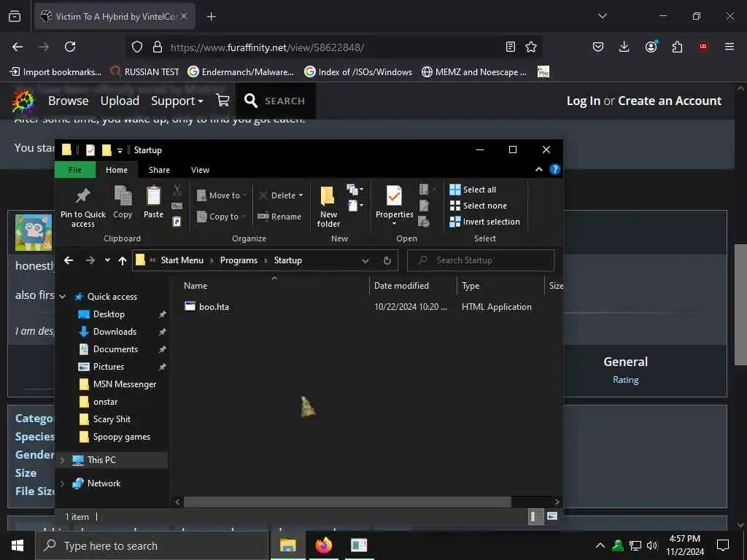747x560 pixels.
Task: Open Firefox application menu
Action: (x=729, y=47)
